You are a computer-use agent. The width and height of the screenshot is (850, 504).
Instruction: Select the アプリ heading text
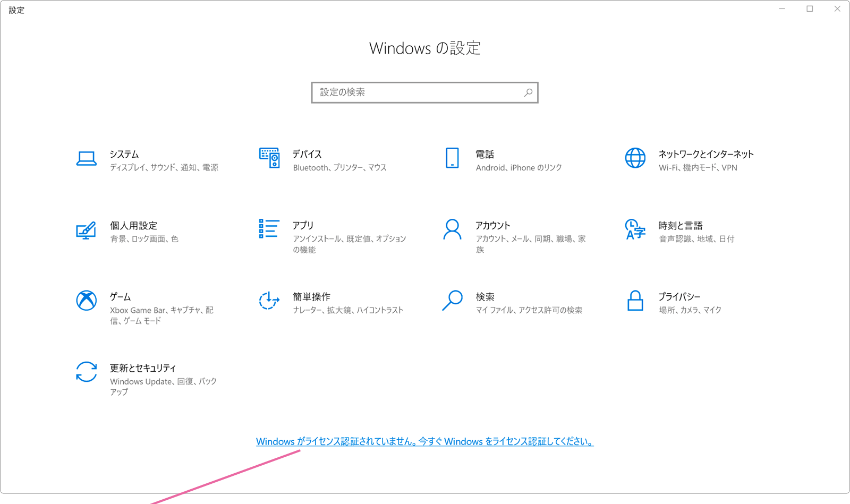303,226
